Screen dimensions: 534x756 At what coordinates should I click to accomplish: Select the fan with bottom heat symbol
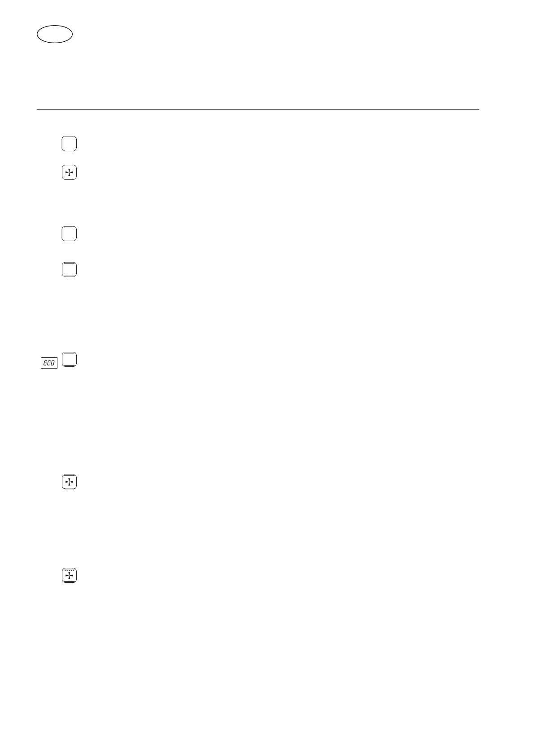pos(69,482)
